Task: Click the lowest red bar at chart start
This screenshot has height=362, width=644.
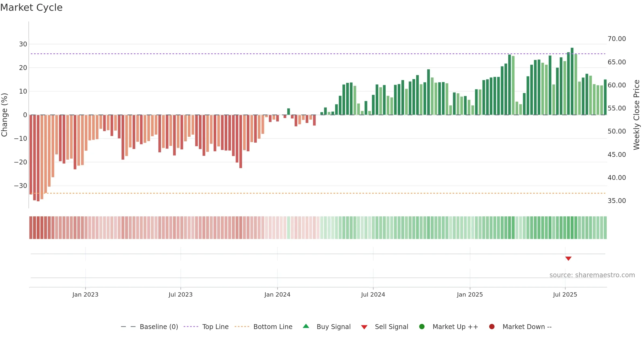Action: click(x=38, y=158)
